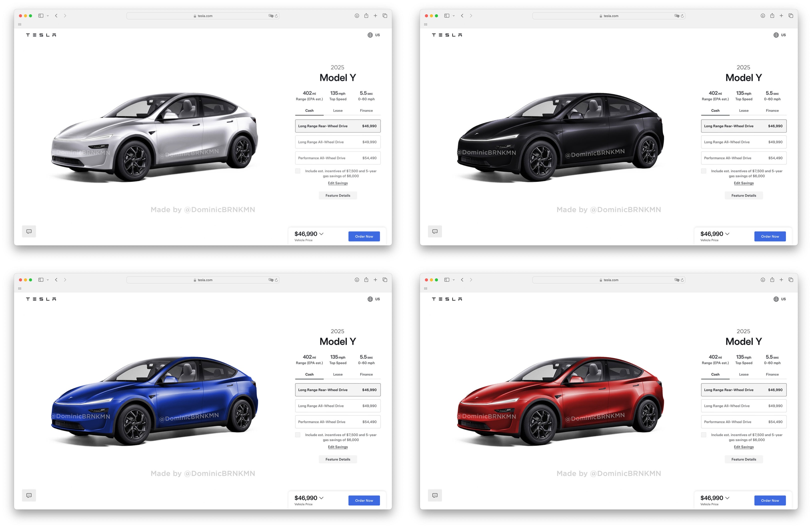Screen dimensions: 812x528
Task: Show tab overview in silver car window
Action: pyautogui.click(x=385, y=16)
